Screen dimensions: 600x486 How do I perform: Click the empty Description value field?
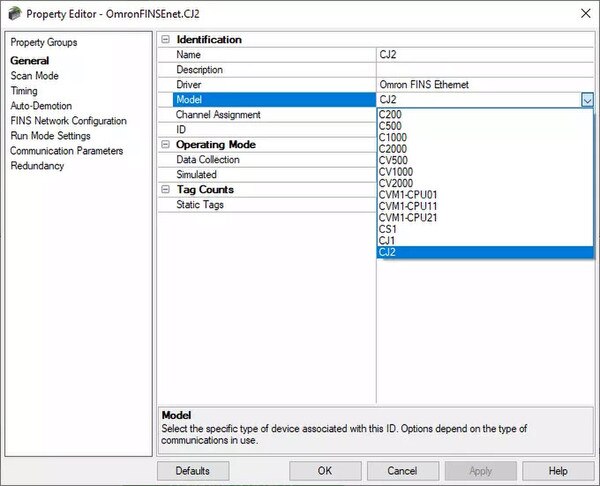tap(485, 70)
